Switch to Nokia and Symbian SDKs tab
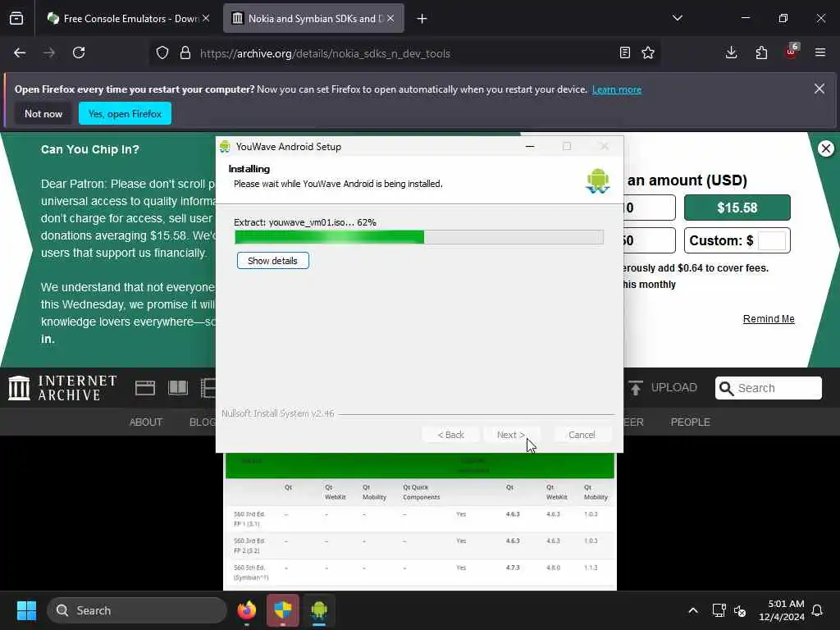This screenshot has height=630, width=840. point(313,18)
